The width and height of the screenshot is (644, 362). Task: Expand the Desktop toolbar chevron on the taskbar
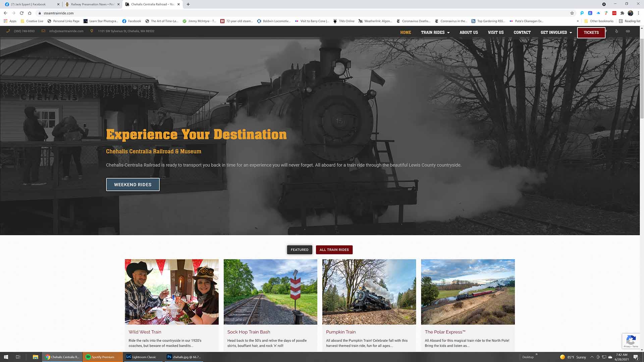(x=536, y=354)
